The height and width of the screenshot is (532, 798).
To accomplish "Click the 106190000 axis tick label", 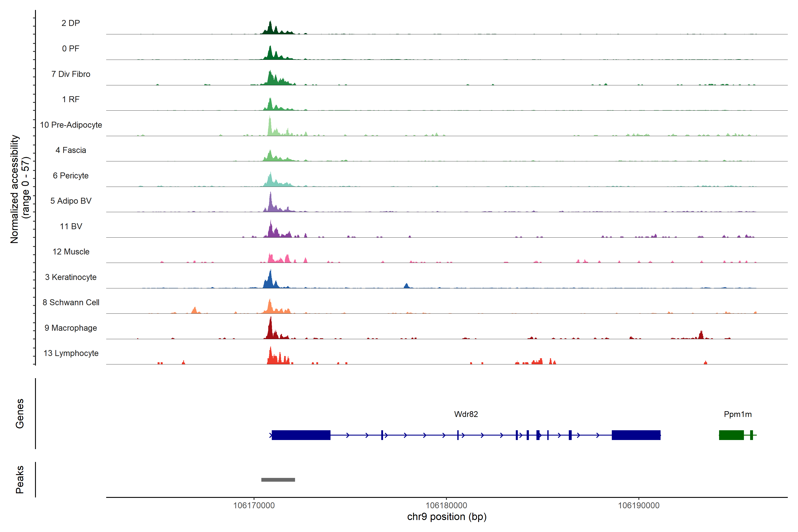I will coord(639,506).
